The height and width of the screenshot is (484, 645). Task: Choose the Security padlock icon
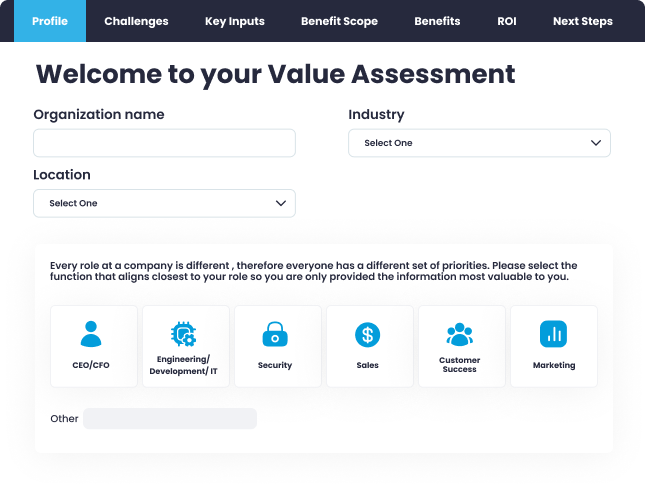[x=275, y=334]
